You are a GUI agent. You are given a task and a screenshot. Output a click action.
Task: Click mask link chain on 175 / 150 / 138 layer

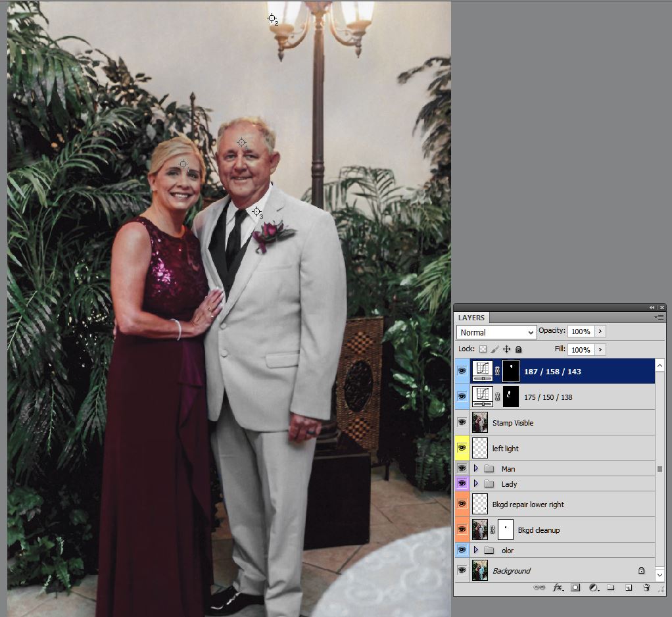pyautogui.click(x=498, y=397)
